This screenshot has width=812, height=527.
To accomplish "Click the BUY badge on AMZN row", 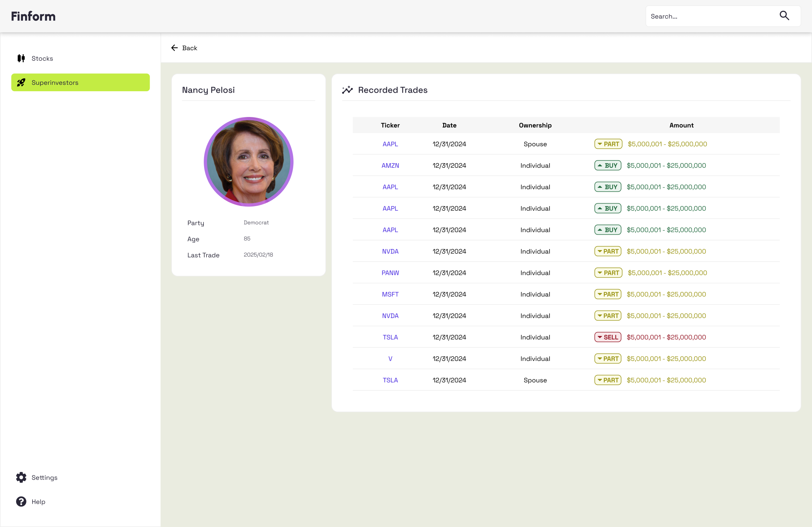I will (x=608, y=166).
